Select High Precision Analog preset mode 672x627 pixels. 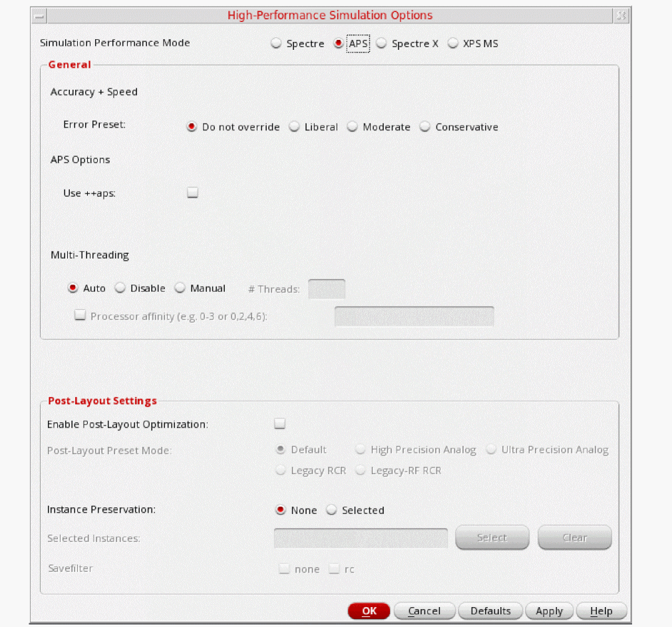click(361, 449)
